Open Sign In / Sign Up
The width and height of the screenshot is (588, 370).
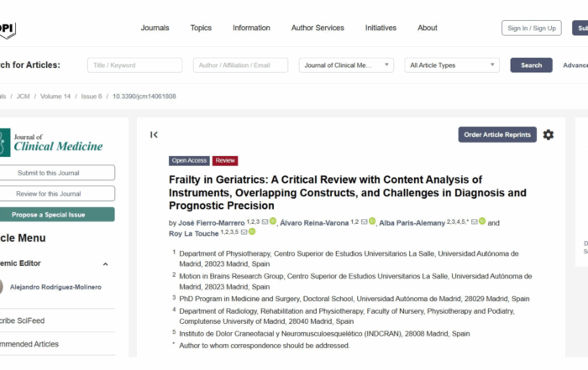(x=532, y=28)
